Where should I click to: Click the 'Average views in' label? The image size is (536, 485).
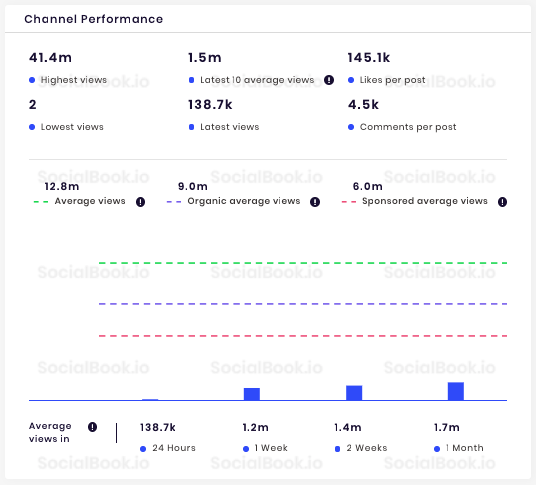click(50, 432)
